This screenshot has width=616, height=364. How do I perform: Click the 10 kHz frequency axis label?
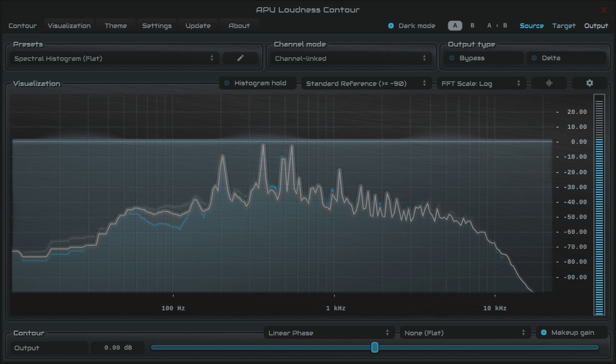(x=495, y=309)
